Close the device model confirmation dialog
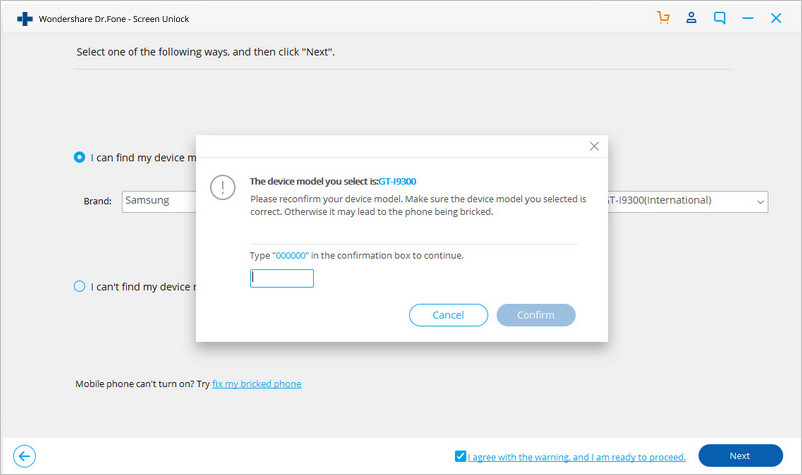Screen dimensions: 802x475 click(x=594, y=146)
